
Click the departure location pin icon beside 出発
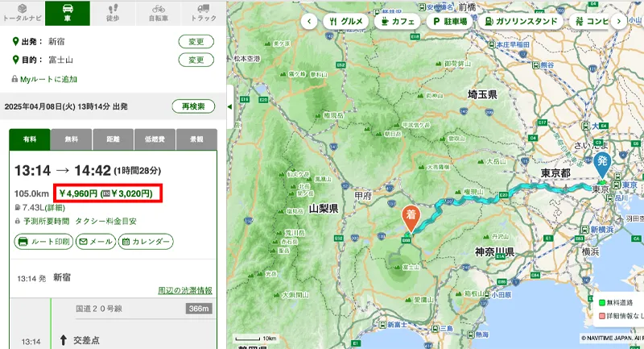click(15, 42)
